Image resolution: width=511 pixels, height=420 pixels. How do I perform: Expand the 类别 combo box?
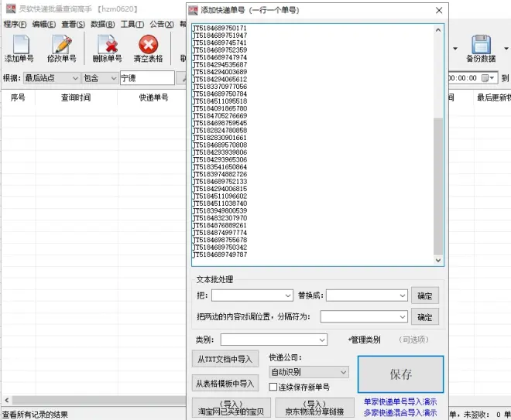click(322, 340)
